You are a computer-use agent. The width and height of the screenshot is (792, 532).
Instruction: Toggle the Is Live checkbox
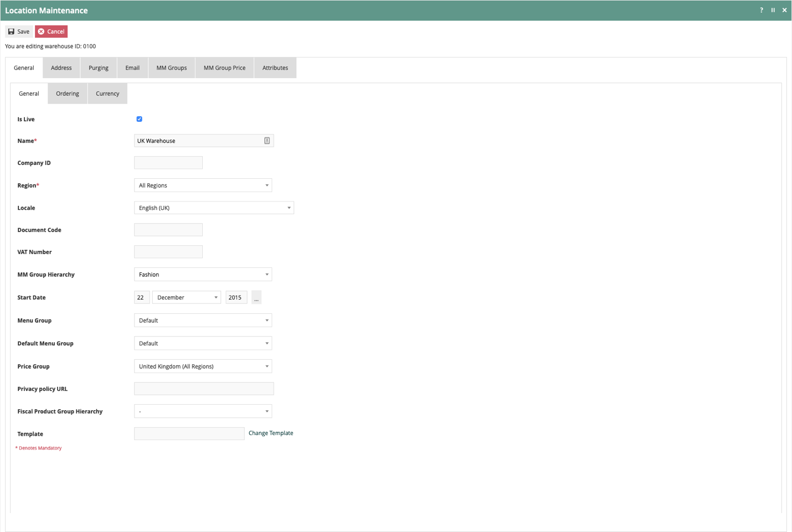(140, 119)
